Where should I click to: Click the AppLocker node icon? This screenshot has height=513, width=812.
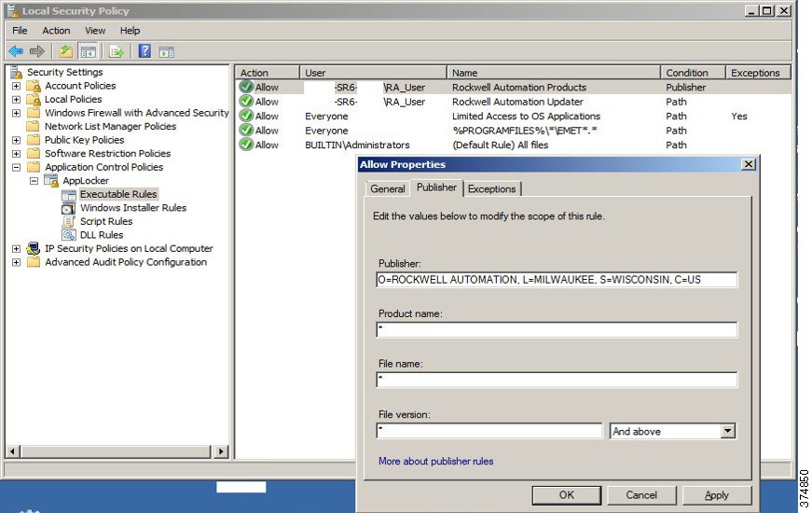[51, 180]
